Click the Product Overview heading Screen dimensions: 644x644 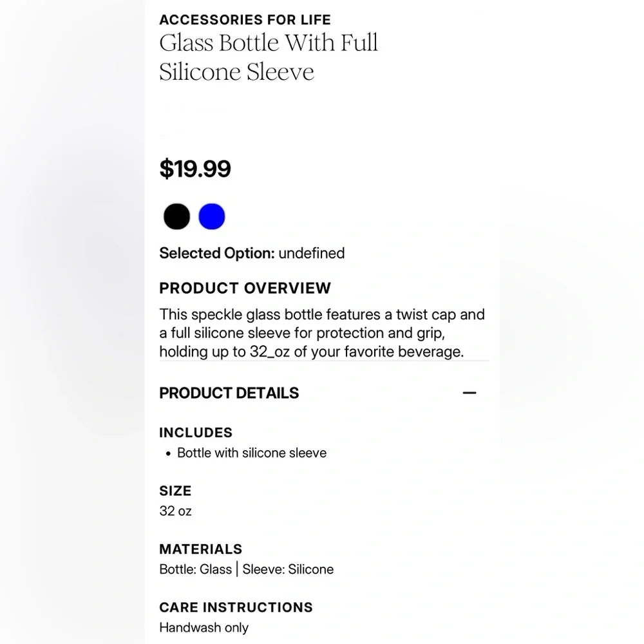tap(245, 288)
